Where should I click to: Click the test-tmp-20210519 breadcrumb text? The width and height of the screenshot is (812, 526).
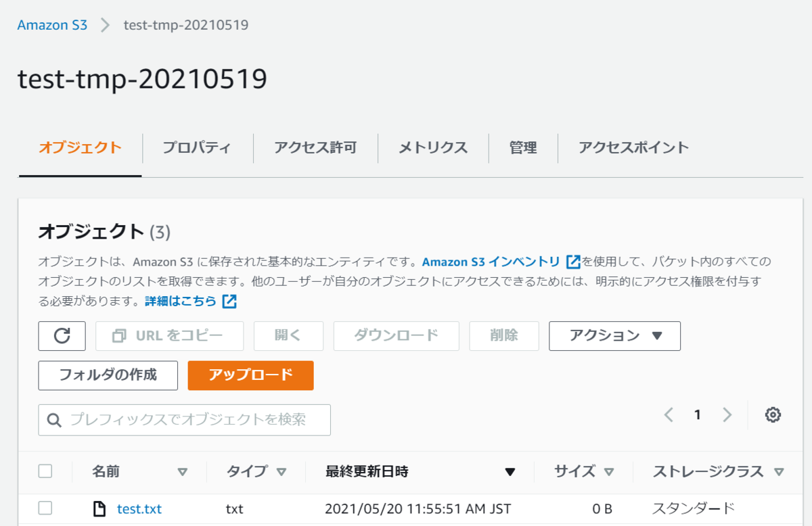(x=186, y=26)
